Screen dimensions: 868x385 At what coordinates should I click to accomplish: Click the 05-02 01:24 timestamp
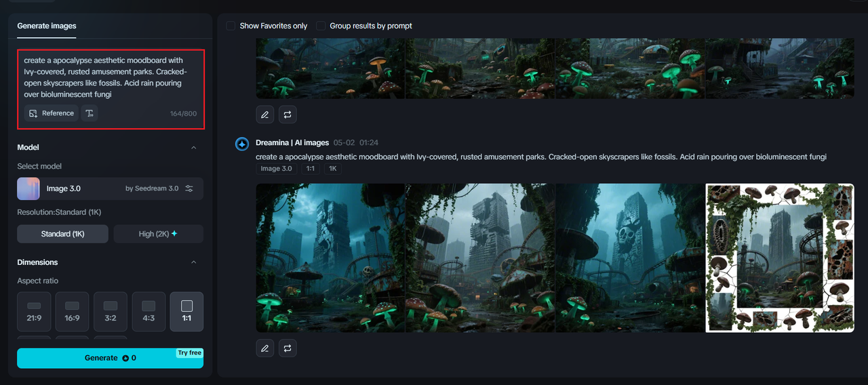coord(356,143)
